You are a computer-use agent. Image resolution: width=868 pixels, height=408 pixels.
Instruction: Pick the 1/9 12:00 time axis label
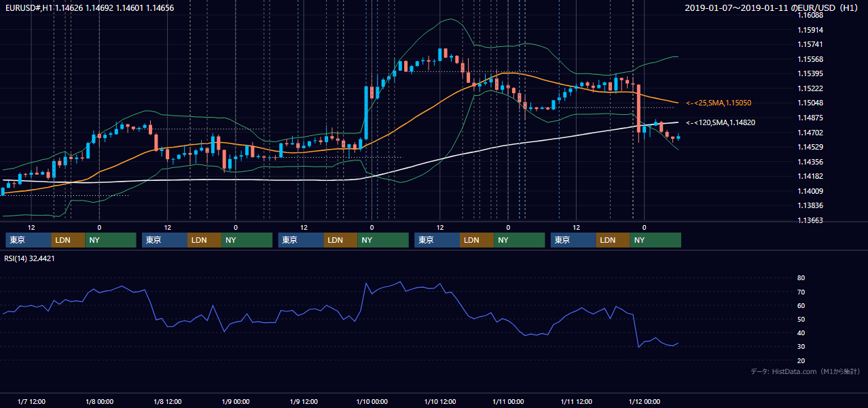point(304,401)
